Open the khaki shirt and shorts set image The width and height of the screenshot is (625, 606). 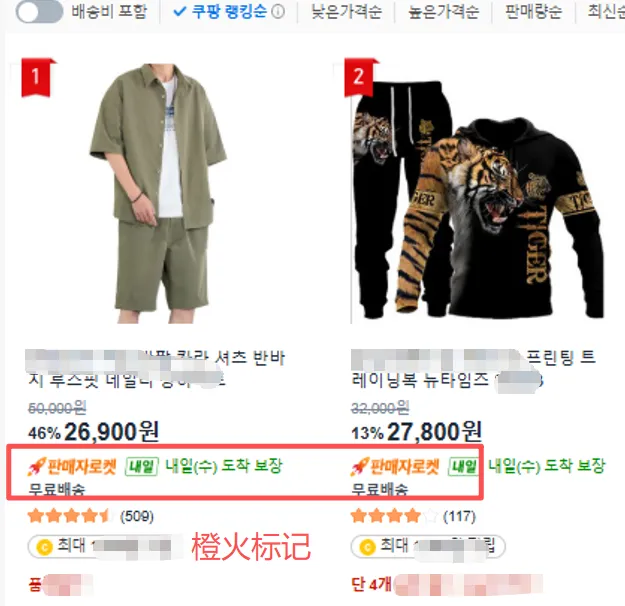[157, 193]
